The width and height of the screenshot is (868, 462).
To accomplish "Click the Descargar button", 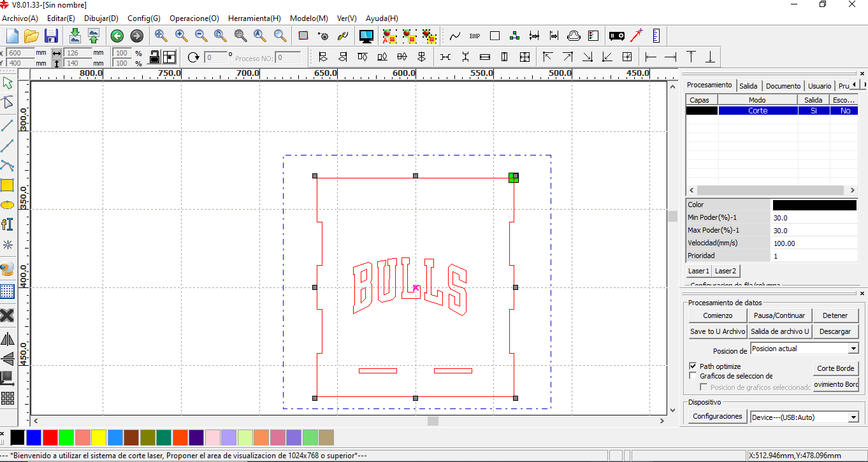I will tap(835, 331).
